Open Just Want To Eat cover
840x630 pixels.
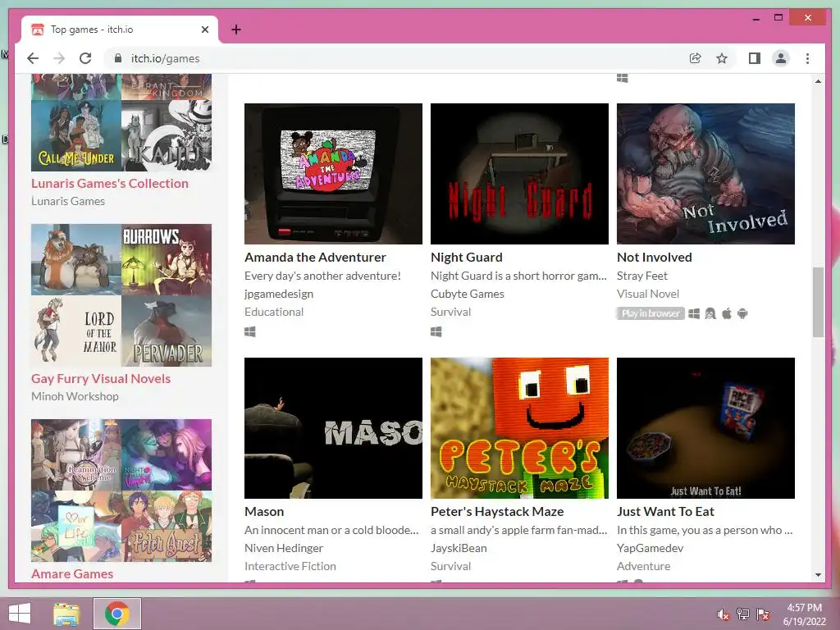tap(705, 428)
